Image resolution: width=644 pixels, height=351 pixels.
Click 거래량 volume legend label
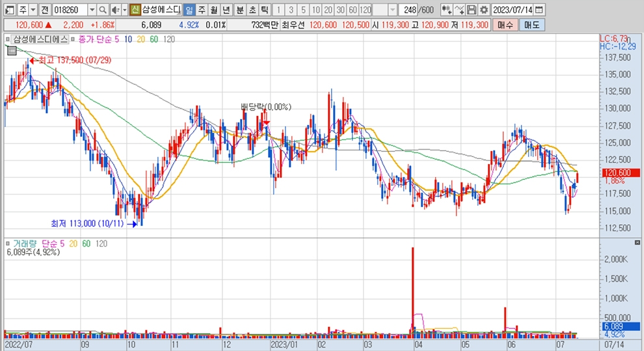tap(25, 244)
